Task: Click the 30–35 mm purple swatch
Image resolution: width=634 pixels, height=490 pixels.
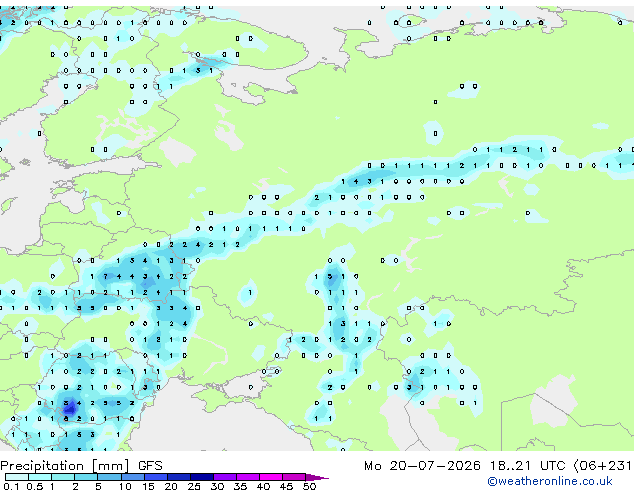Action: point(225,477)
